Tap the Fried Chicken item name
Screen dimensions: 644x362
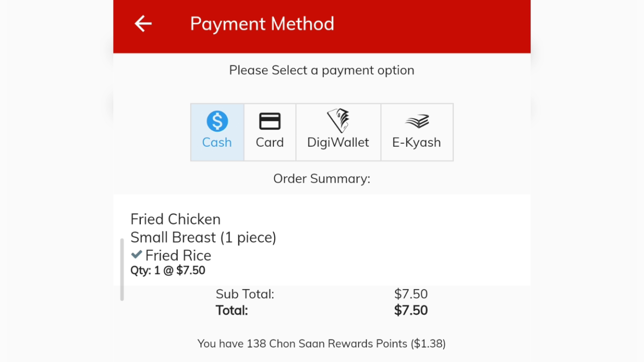pos(176,219)
